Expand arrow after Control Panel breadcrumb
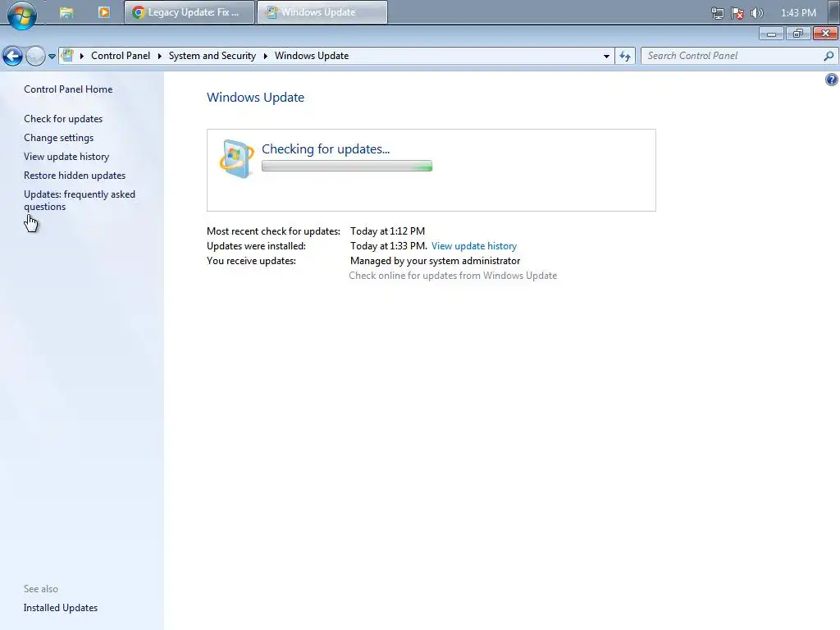 click(x=160, y=56)
